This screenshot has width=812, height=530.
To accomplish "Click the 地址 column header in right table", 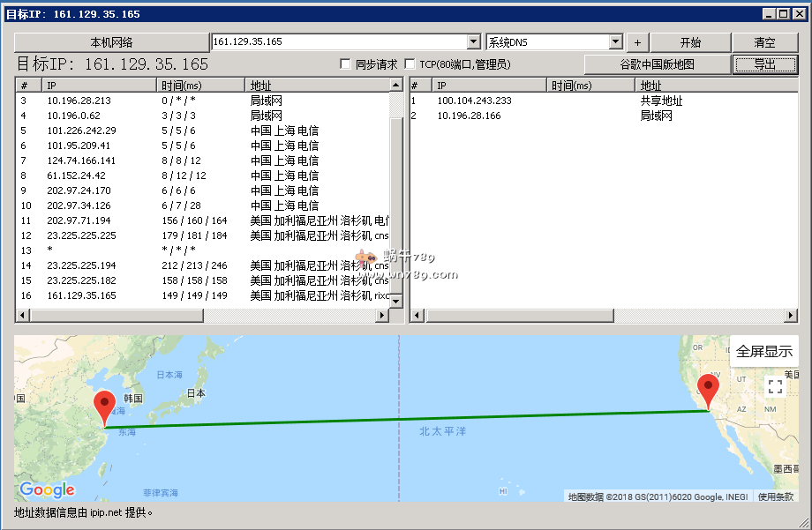I will (x=715, y=86).
